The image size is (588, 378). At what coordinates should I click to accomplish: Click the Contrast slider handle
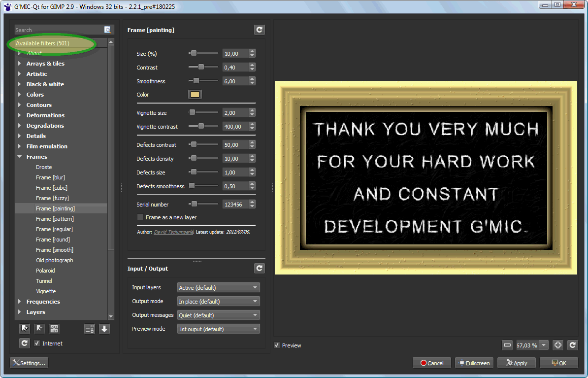[201, 67]
